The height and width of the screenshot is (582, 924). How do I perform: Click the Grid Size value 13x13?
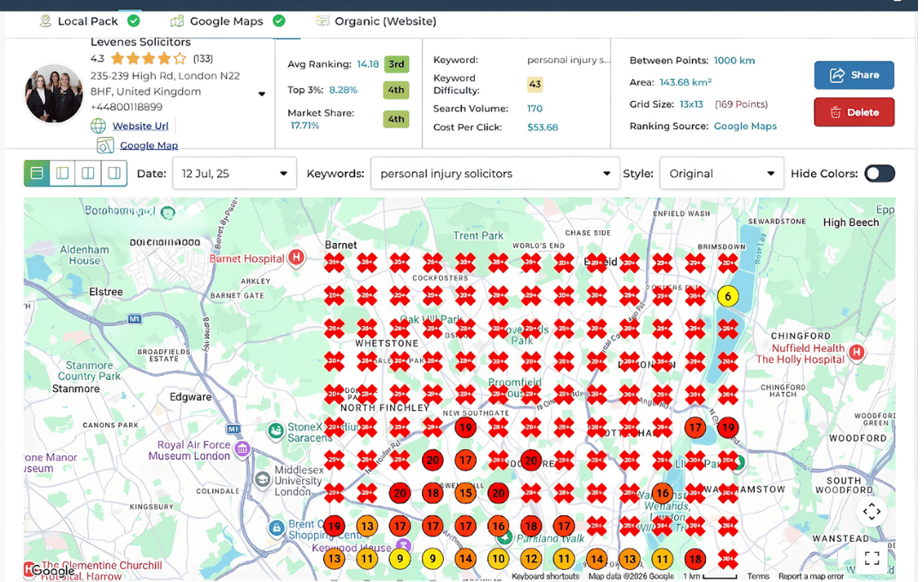click(x=690, y=104)
